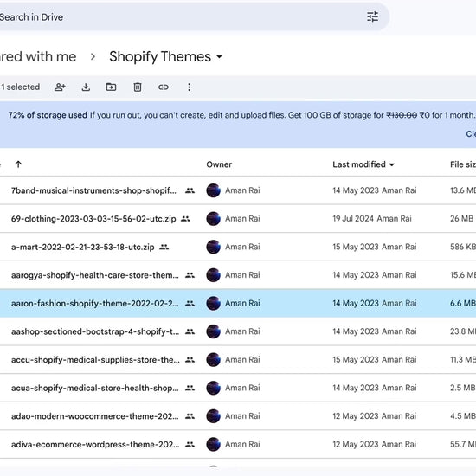Click shared icon beside adao-modern file

click(x=190, y=416)
